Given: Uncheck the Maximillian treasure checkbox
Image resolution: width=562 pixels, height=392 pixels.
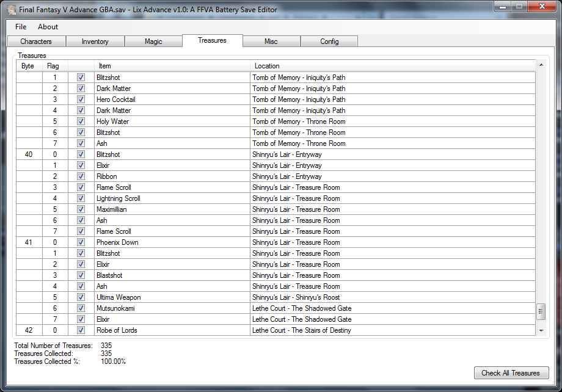Looking at the screenshot, I should tap(81, 209).
